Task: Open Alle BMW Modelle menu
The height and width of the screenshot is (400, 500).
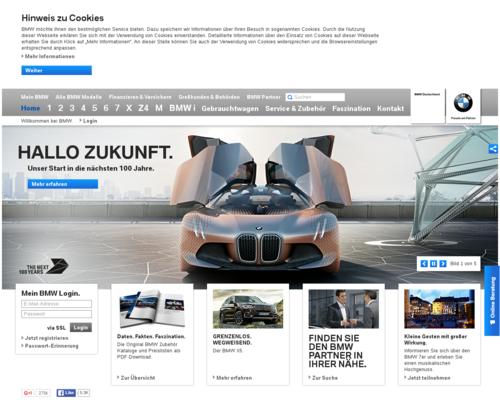Action: [79, 97]
